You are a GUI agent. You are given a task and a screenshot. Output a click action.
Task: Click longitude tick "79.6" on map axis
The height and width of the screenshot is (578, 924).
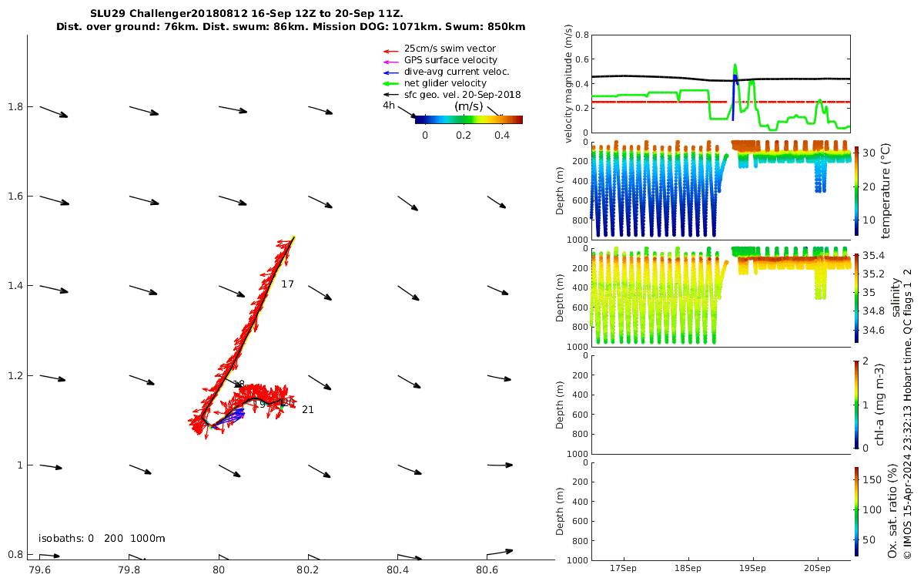click(x=39, y=570)
